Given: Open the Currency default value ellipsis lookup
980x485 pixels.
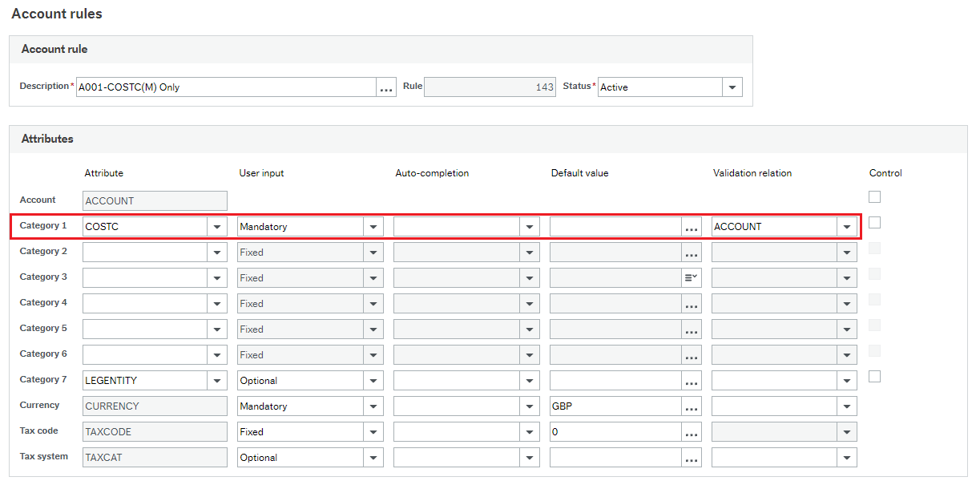Looking at the screenshot, I should (691, 406).
